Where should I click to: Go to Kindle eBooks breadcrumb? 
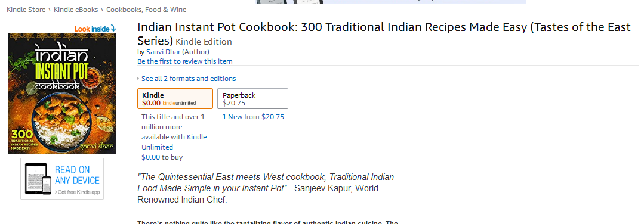coord(76,10)
